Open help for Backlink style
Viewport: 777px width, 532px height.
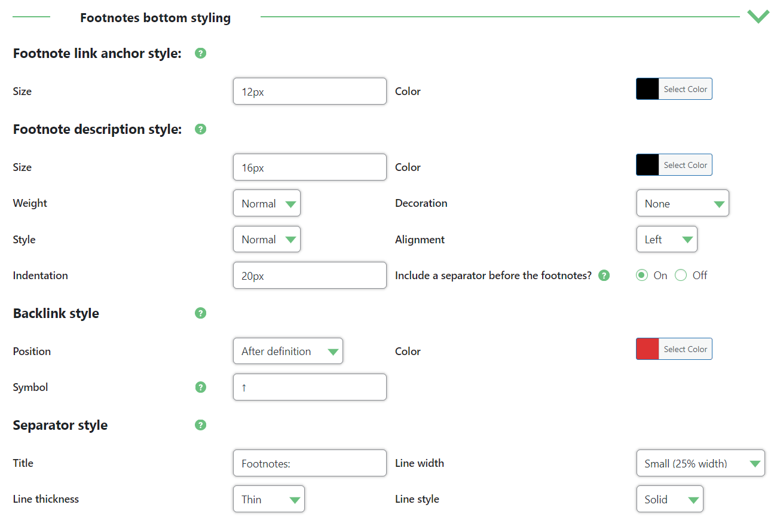pyautogui.click(x=200, y=313)
